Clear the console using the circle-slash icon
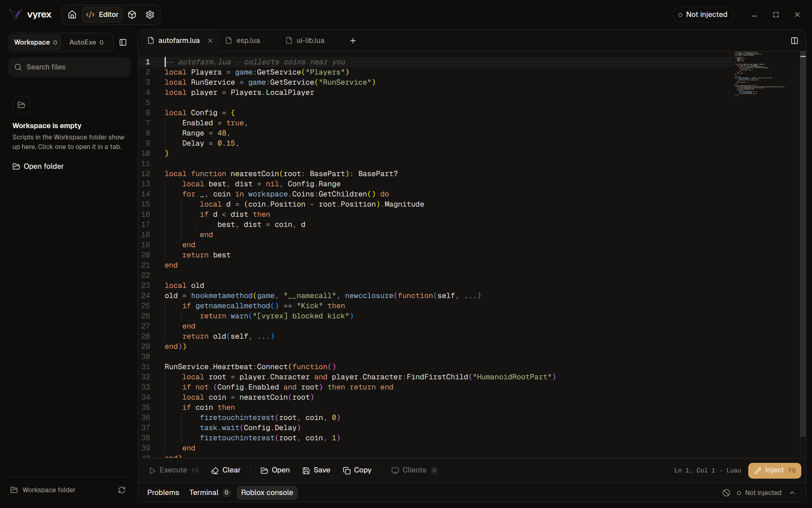This screenshot has height=508, width=812. click(x=726, y=492)
